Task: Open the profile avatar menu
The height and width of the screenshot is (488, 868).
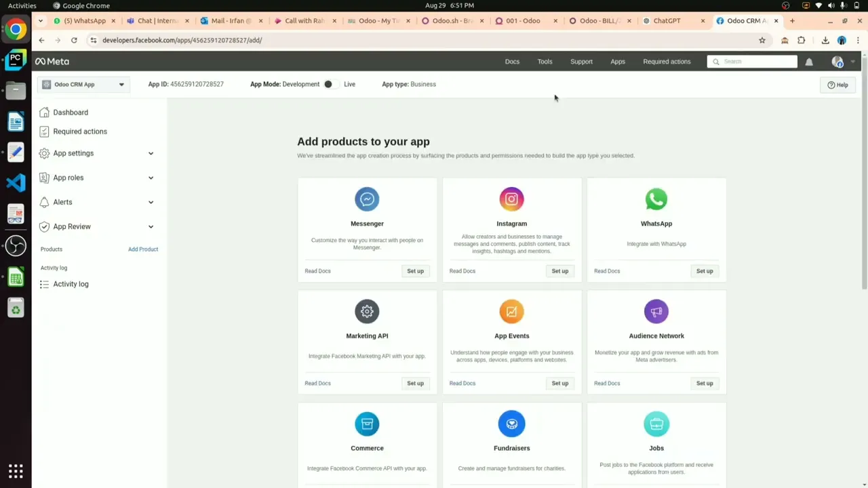Action: point(837,62)
